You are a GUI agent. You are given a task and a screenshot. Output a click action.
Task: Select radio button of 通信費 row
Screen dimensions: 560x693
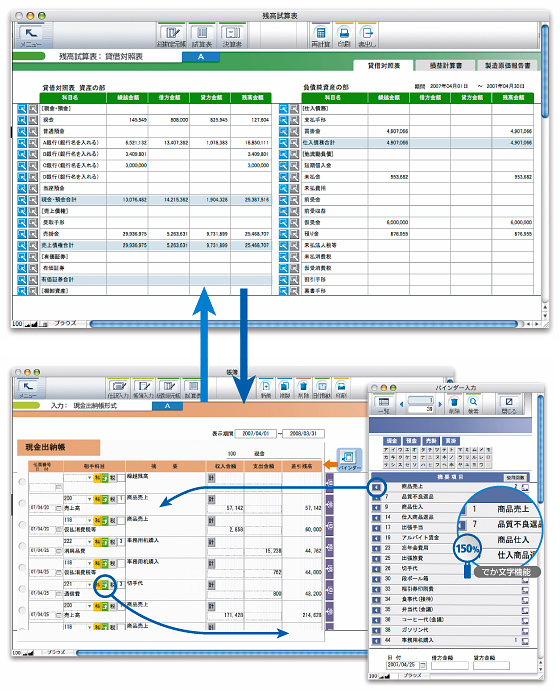(22, 589)
